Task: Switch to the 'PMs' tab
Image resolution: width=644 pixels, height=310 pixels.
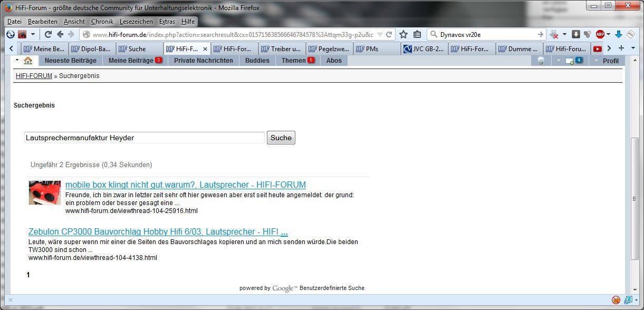Action: pyautogui.click(x=377, y=49)
